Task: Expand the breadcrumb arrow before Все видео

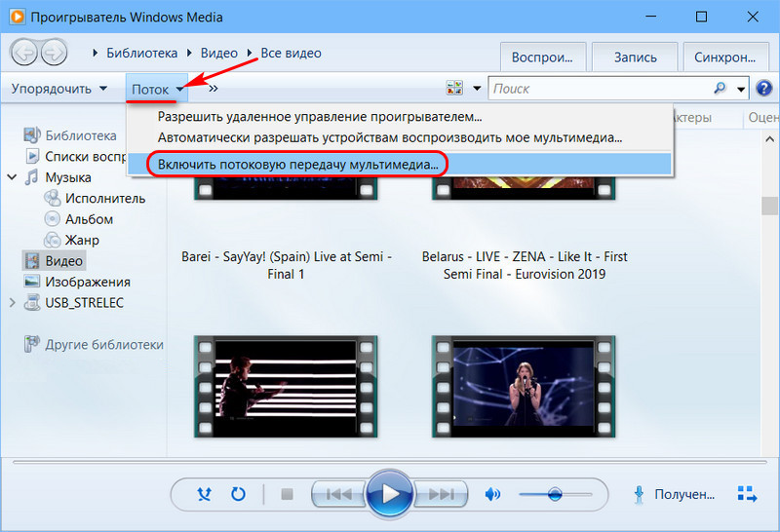Action: [x=250, y=54]
